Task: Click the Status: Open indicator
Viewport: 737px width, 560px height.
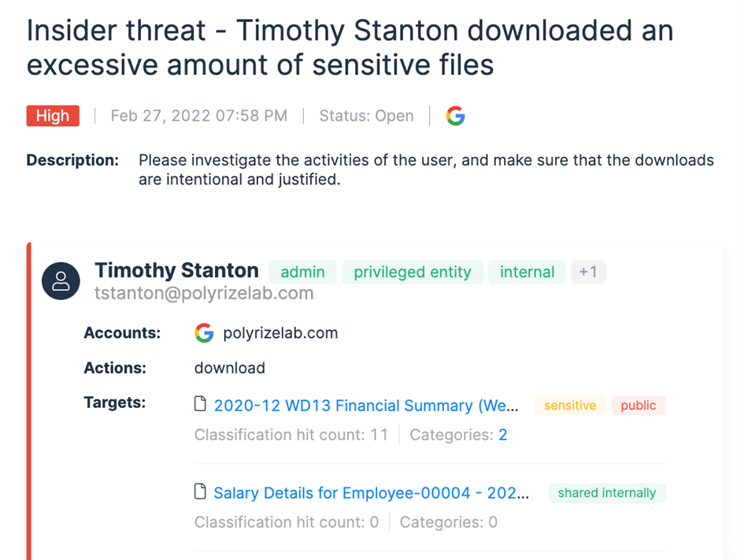Action: [x=366, y=116]
